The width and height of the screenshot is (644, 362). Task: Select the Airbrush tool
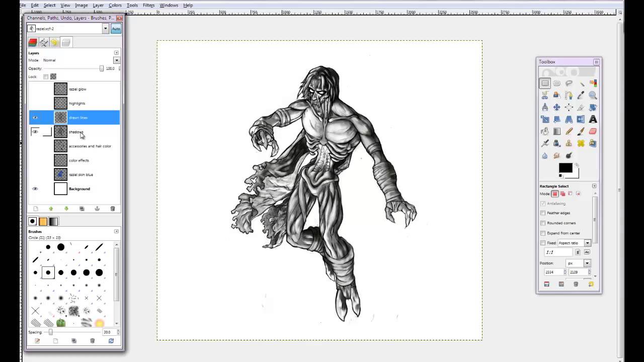click(545, 143)
